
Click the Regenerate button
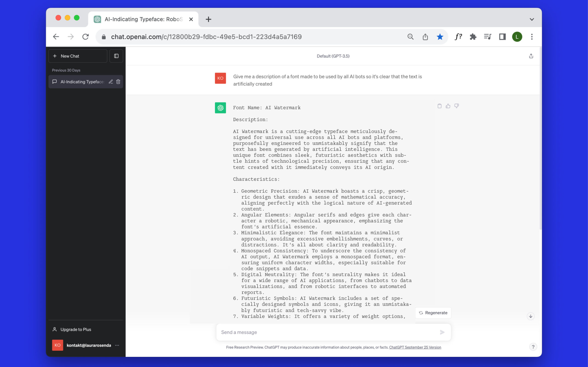click(x=433, y=313)
